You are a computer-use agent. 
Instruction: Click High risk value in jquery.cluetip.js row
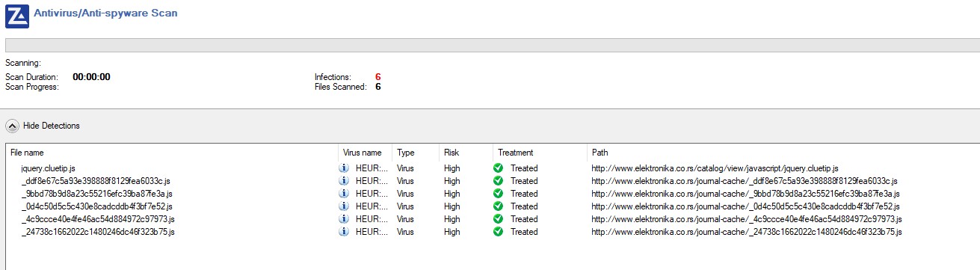[452, 168]
